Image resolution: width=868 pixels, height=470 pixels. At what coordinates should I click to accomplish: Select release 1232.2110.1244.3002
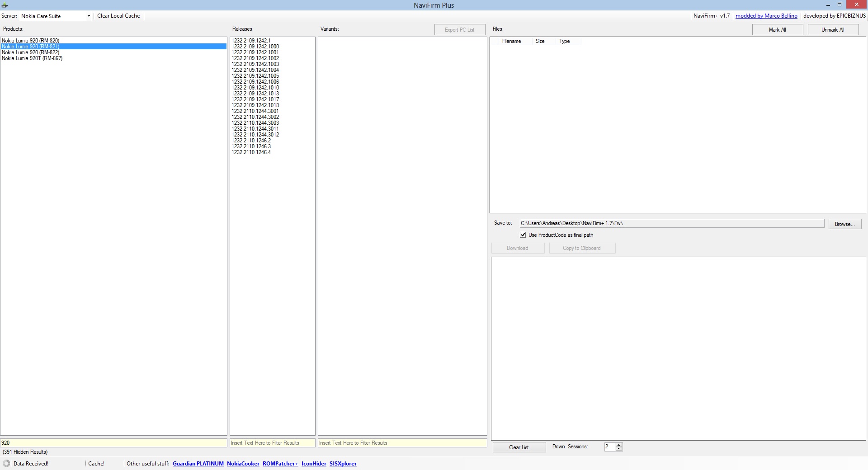273,117
